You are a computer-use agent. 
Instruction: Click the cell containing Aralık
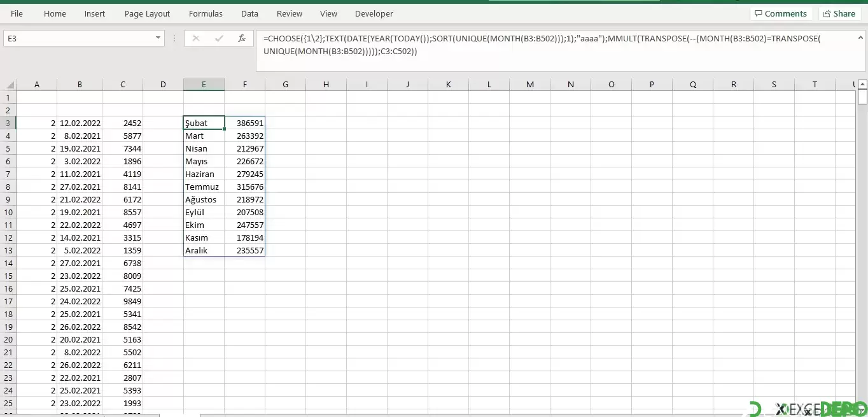coord(204,250)
